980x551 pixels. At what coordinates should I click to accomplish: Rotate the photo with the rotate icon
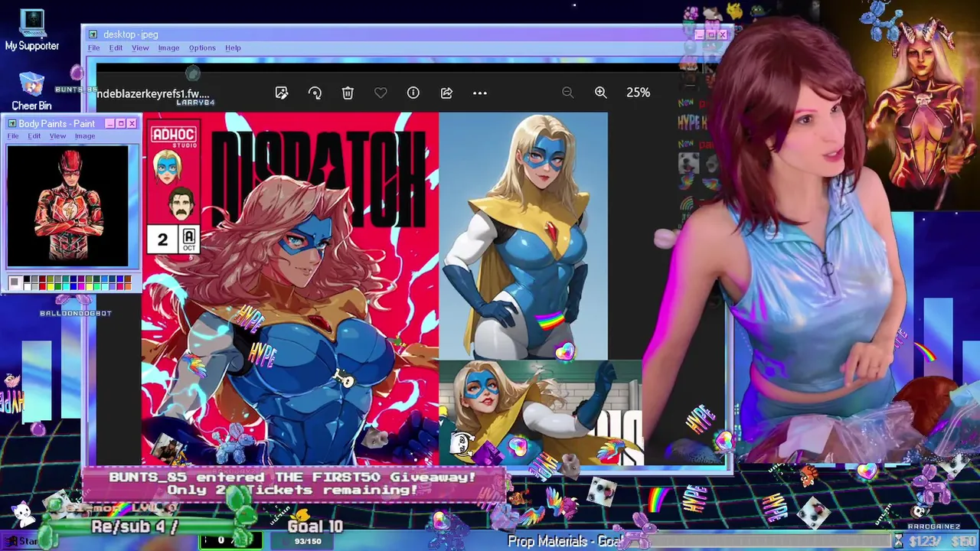point(315,93)
